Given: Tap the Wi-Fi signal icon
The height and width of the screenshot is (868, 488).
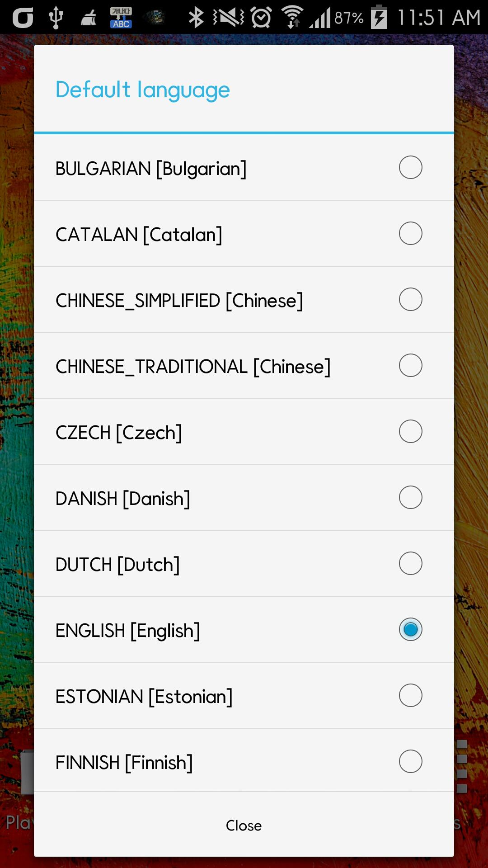Looking at the screenshot, I should click(293, 17).
